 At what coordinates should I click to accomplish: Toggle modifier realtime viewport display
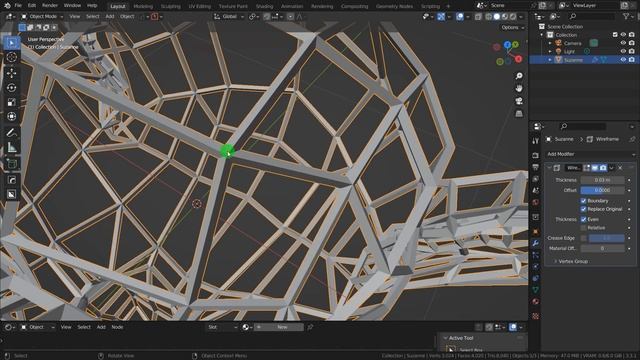click(x=595, y=168)
